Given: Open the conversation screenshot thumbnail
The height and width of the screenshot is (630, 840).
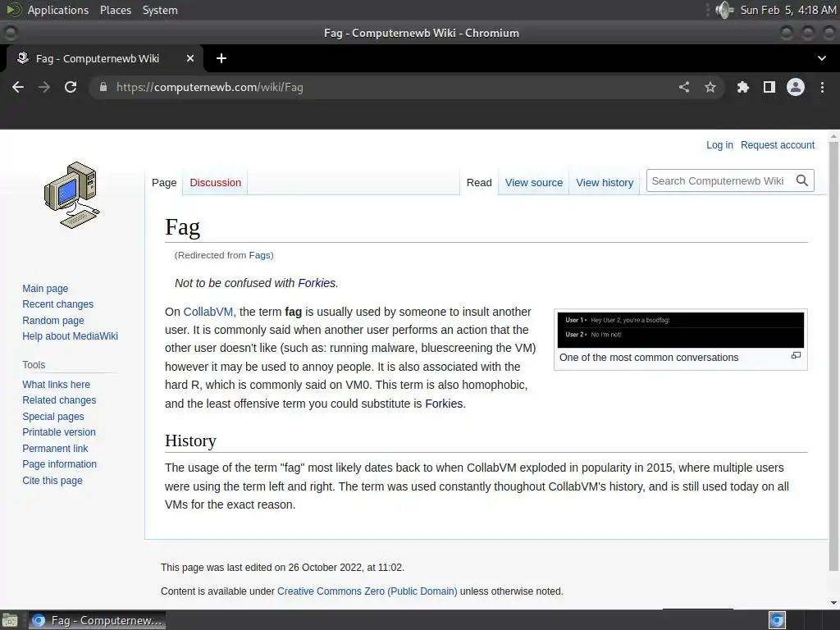Looking at the screenshot, I should tap(680, 330).
